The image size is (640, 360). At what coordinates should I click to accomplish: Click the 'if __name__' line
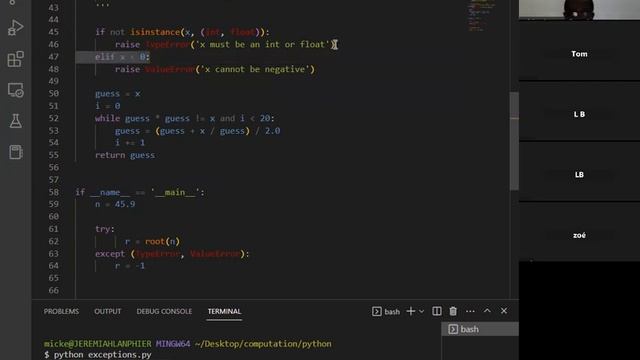pyautogui.click(x=140, y=192)
